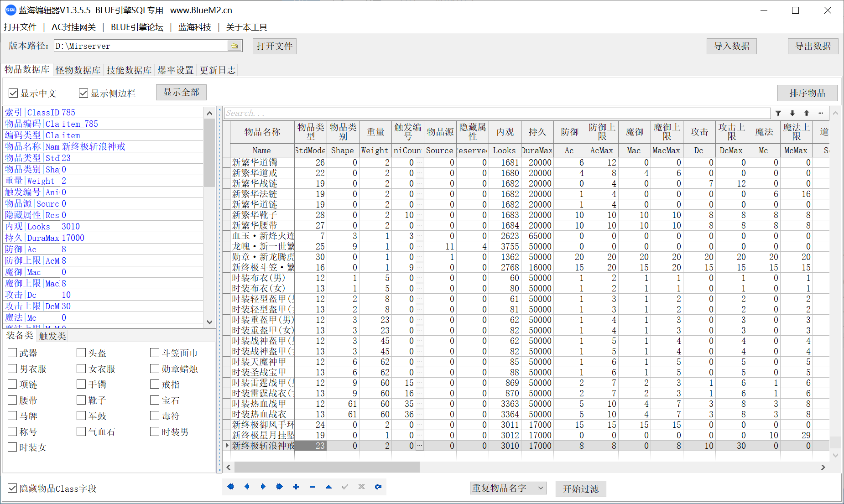Jump to first record navigator button
The image size is (844, 504).
(230, 487)
